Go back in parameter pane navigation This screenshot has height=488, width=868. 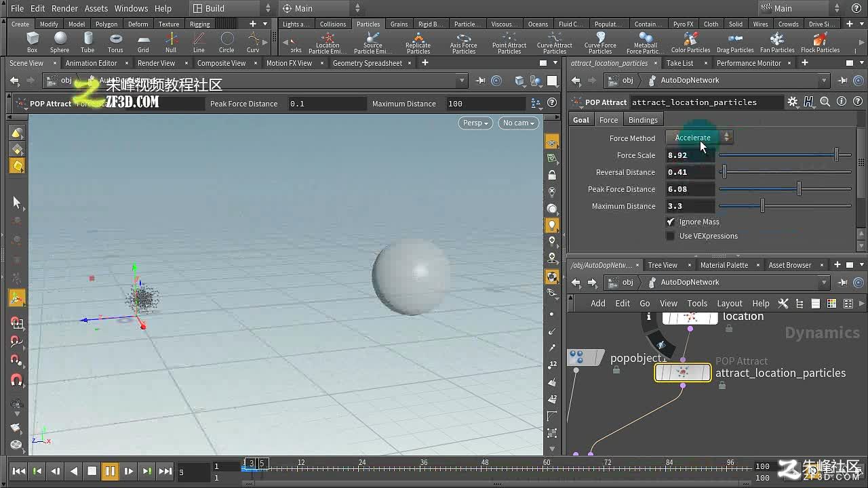click(x=576, y=80)
